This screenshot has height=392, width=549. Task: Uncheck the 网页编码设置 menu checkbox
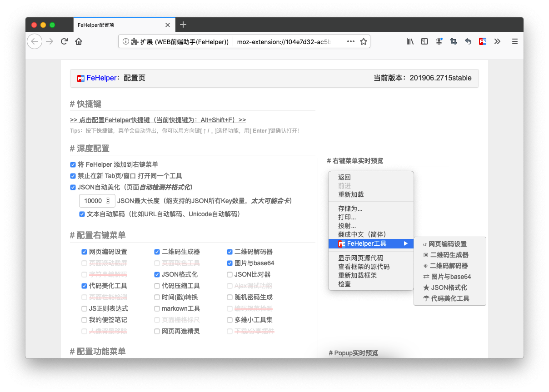[x=84, y=252]
